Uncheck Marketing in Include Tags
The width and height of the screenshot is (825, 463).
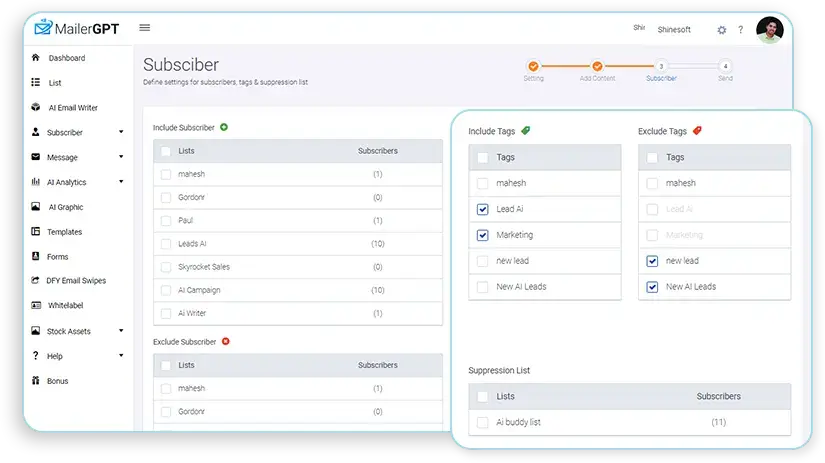point(482,235)
